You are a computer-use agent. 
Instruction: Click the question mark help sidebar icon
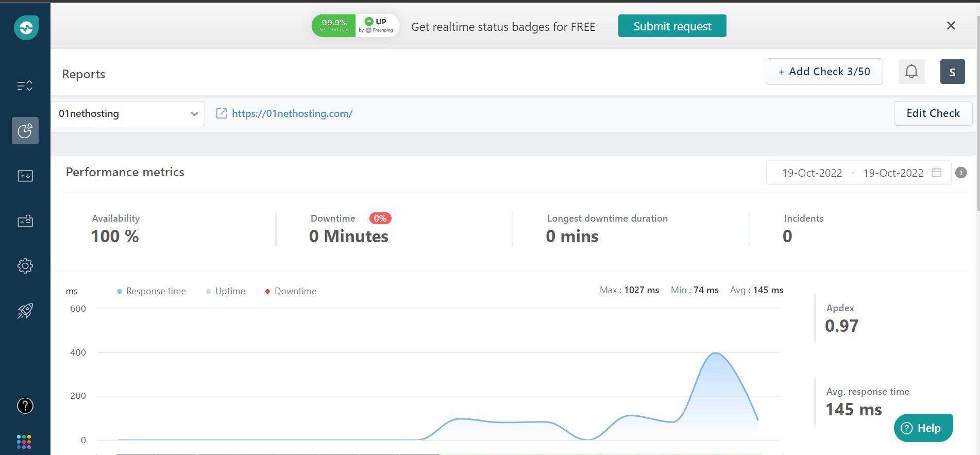coord(25,406)
